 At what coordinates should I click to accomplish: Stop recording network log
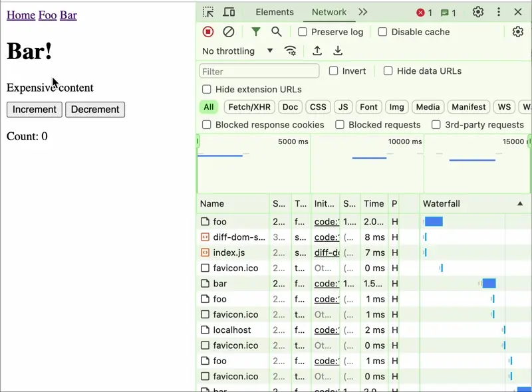tap(208, 32)
